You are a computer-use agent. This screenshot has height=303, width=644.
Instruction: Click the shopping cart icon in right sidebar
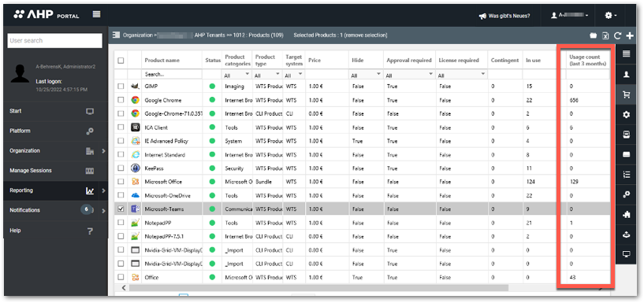click(627, 94)
